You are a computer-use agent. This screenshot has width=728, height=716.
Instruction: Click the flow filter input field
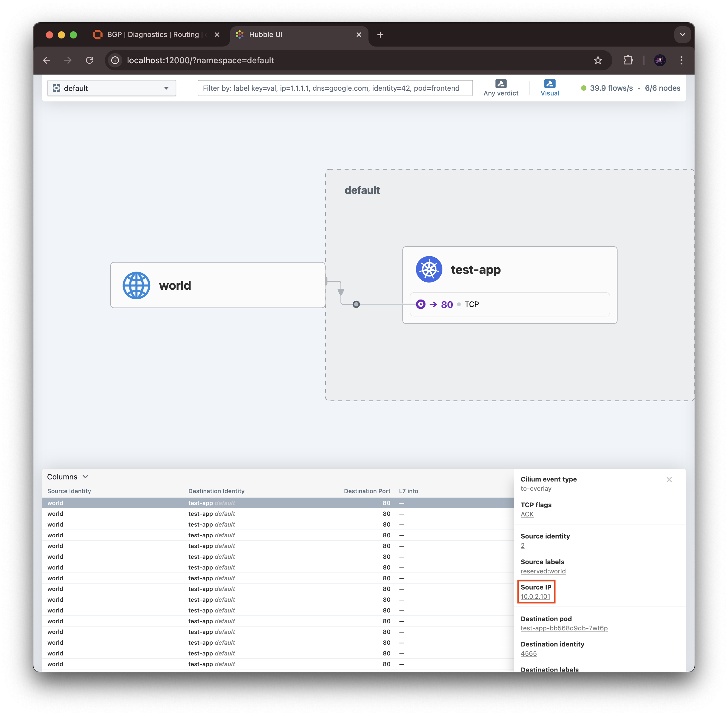[334, 88]
